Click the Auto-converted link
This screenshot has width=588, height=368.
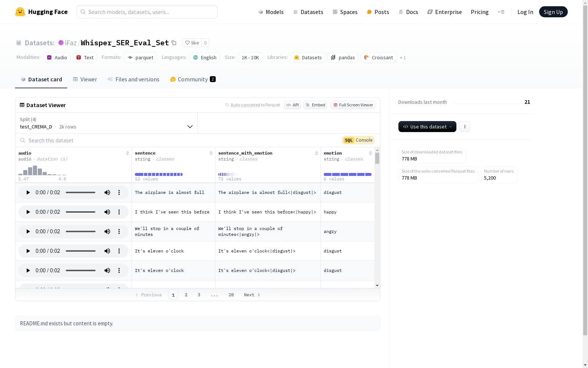click(x=245, y=105)
